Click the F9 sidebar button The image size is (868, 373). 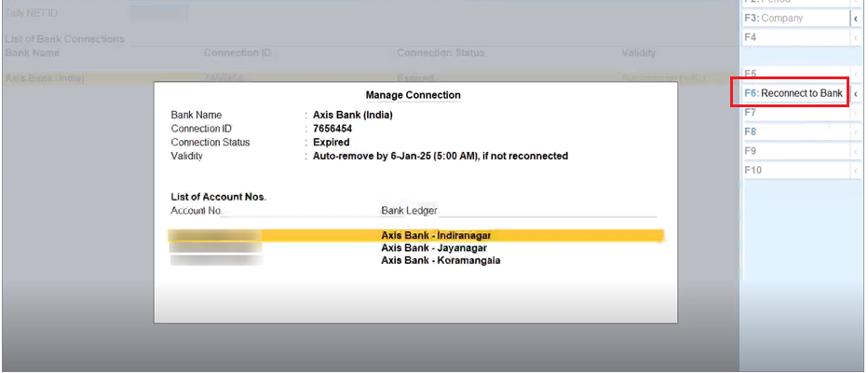[795, 151]
